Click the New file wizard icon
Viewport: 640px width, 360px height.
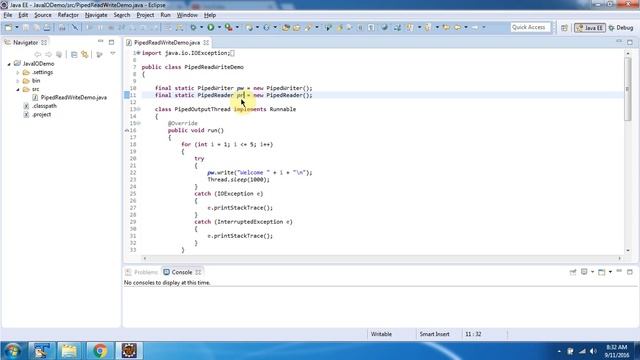[x=8, y=27]
